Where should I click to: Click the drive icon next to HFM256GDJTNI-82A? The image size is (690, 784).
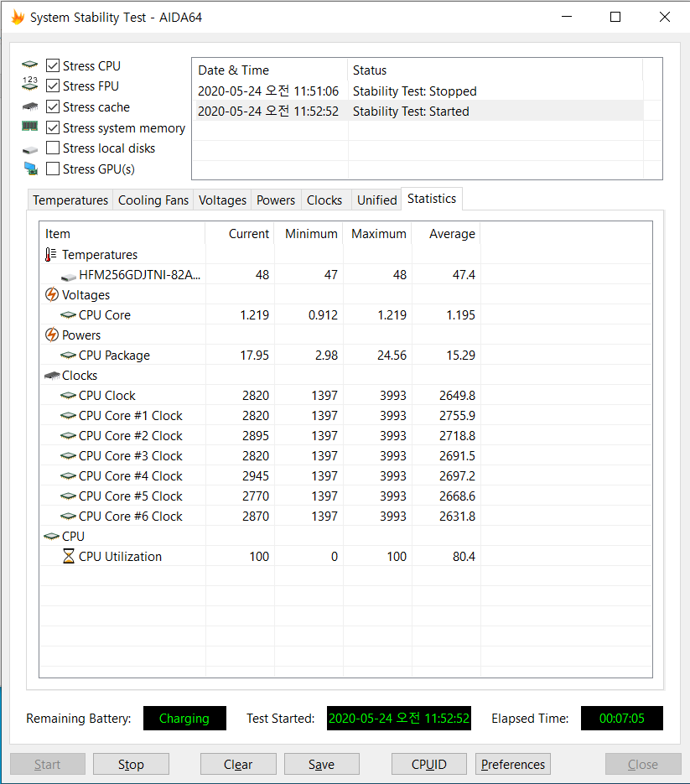69,277
